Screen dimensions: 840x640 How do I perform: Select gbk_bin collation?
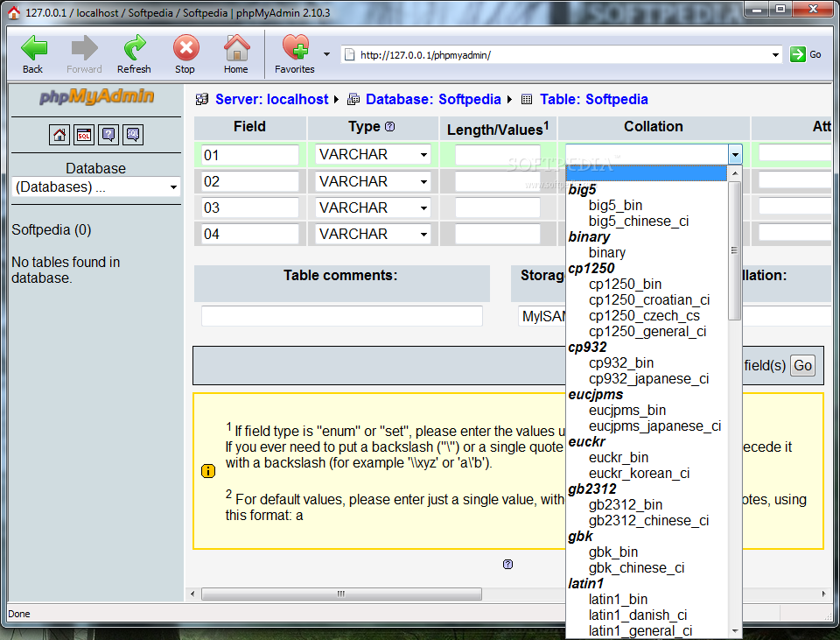click(x=612, y=552)
